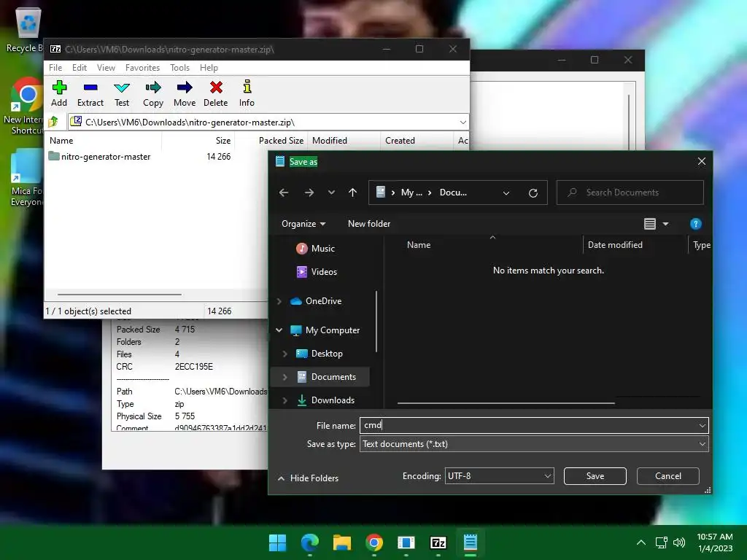Viewport: 747px width, 560px height.
Task: Switch to Chrome on the taskbar
Action: (374, 542)
